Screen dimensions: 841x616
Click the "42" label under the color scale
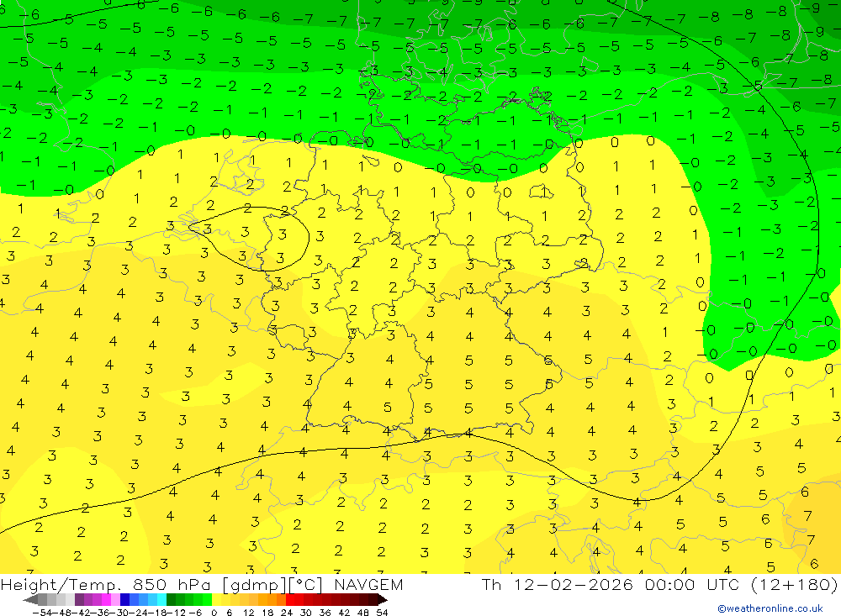point(344,613)
